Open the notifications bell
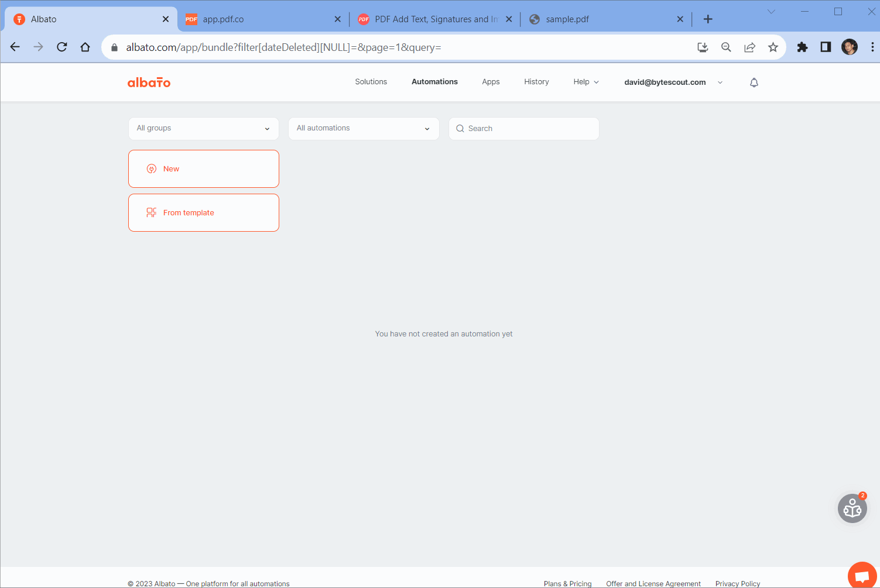The height and width of the screenshot is (588, 880). (754, 82)
